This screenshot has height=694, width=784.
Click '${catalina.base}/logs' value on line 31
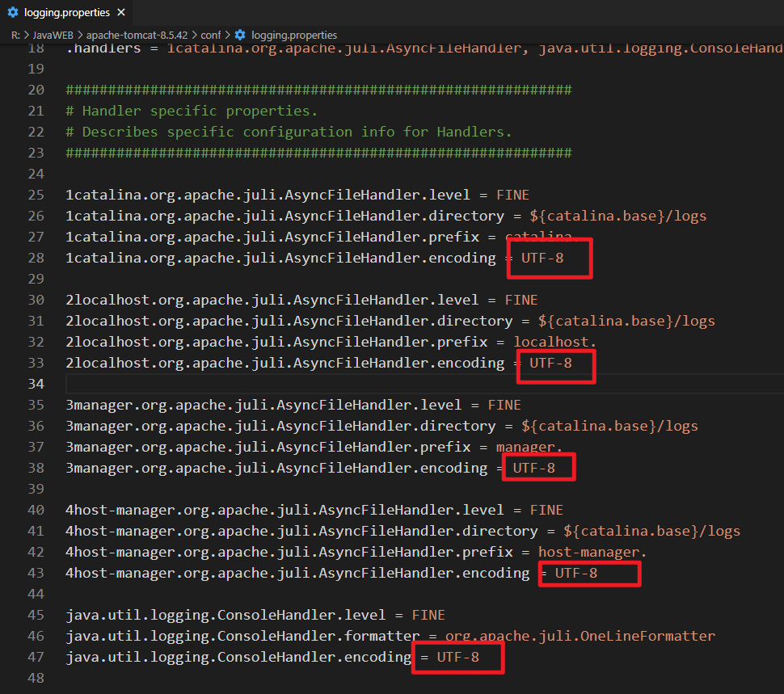[x=626, y=321]
